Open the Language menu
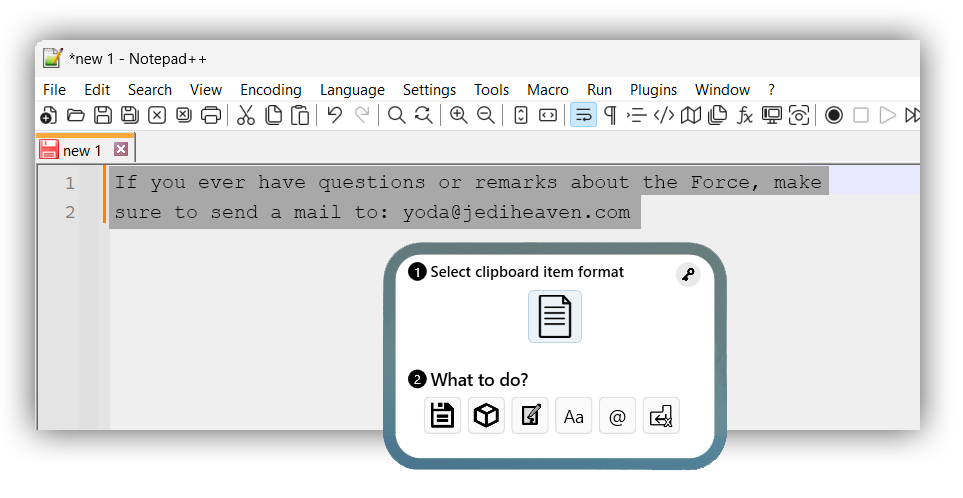This screenshot has height=498, width=963. tap(352, 90)
